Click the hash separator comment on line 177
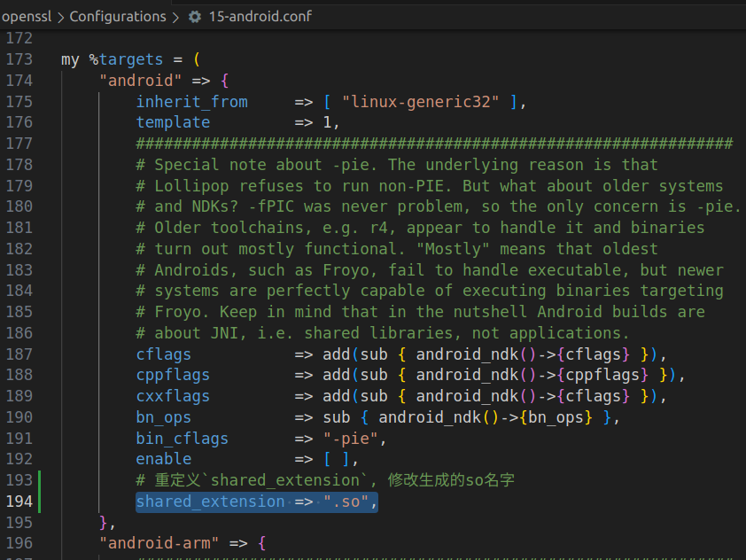746x560 pixels. [x=434, y=144]
